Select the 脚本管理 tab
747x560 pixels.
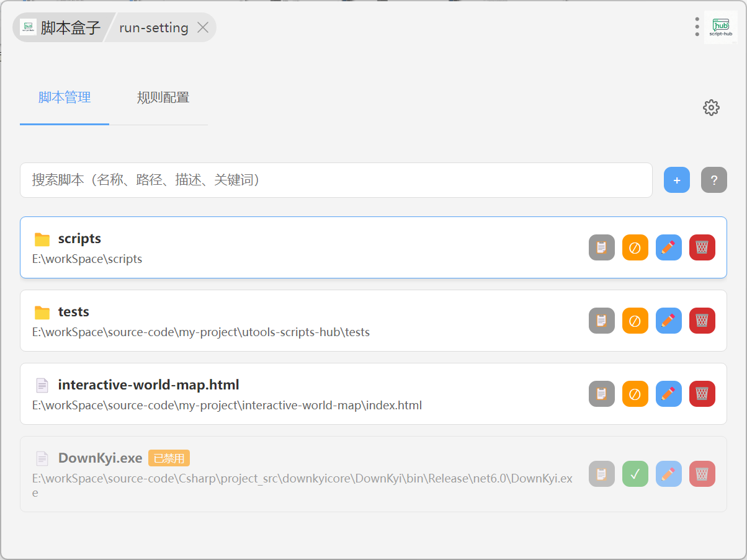tap(65, 97)
